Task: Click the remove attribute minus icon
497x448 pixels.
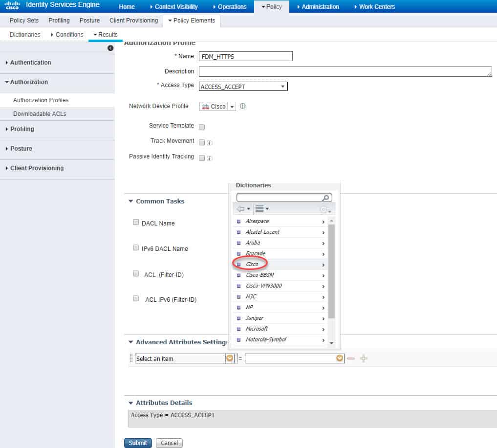Action: coord(351,358)
